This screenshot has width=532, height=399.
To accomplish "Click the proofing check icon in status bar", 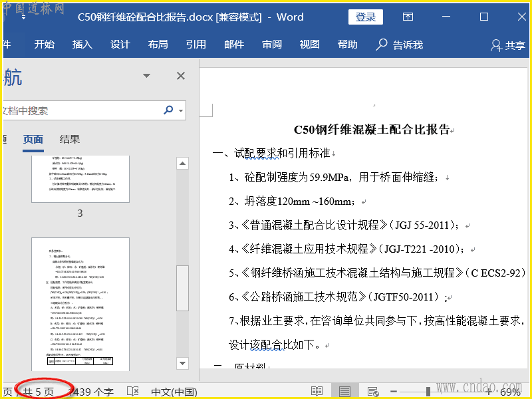I will 132,392.
